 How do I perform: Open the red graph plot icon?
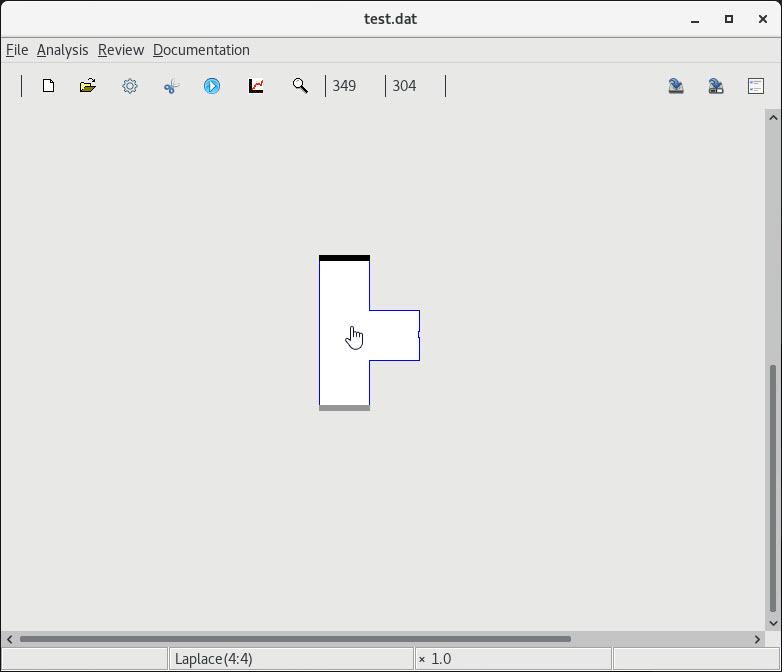click(x=256, y=86)
